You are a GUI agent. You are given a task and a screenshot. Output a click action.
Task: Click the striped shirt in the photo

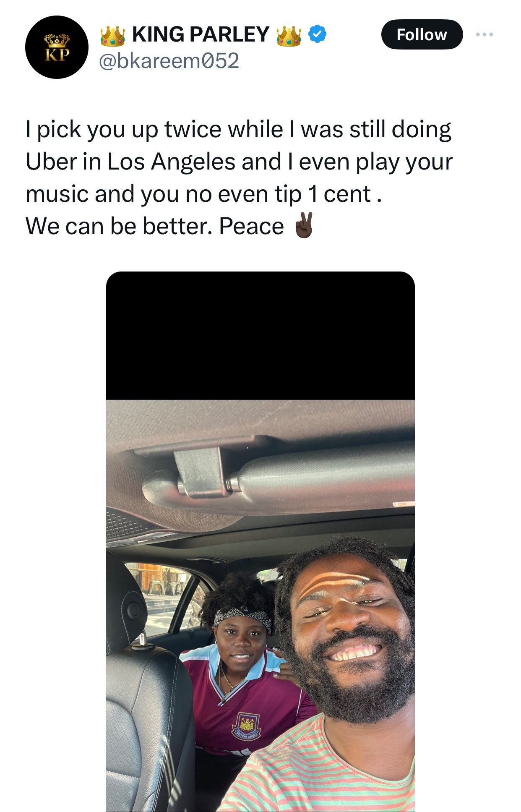tap(319, 768)
